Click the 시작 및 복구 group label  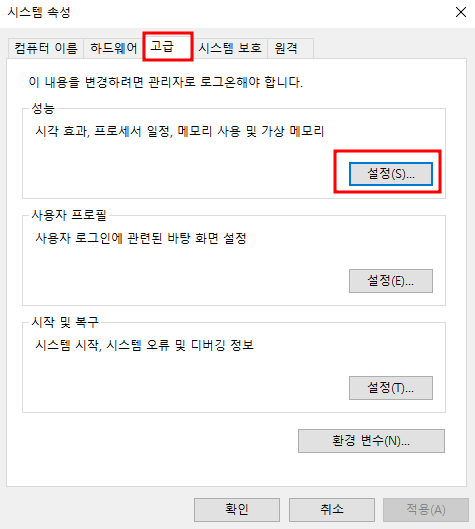65,322
